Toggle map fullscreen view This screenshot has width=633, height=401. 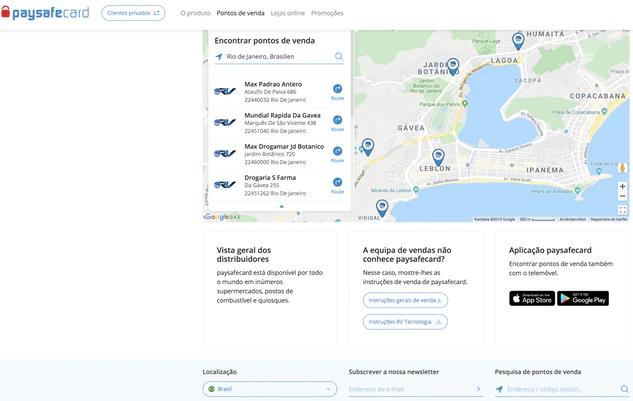(623, 210)
